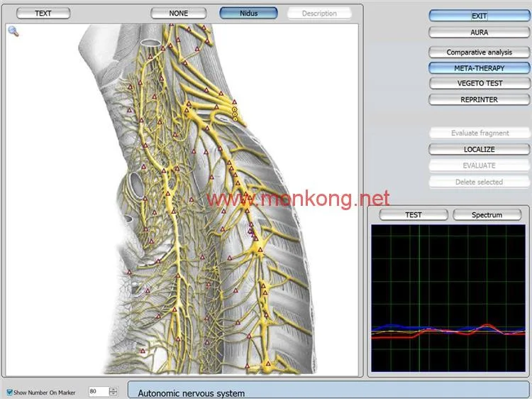Select the NONE button
Viewport: 532px width, 399px height.
tap(179, 13)
